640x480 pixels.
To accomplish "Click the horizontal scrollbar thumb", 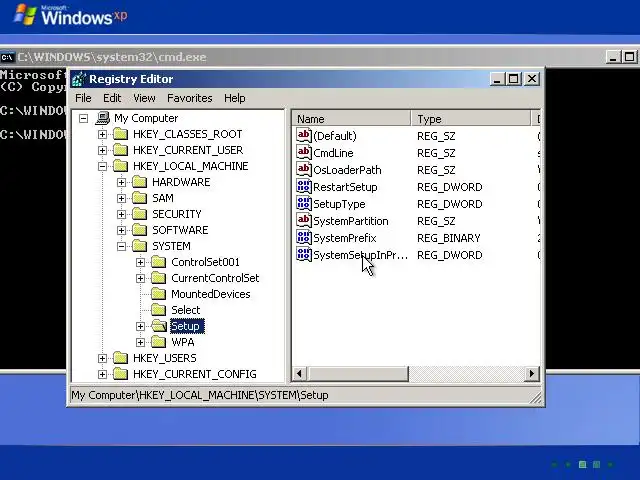I will (357, 373).
